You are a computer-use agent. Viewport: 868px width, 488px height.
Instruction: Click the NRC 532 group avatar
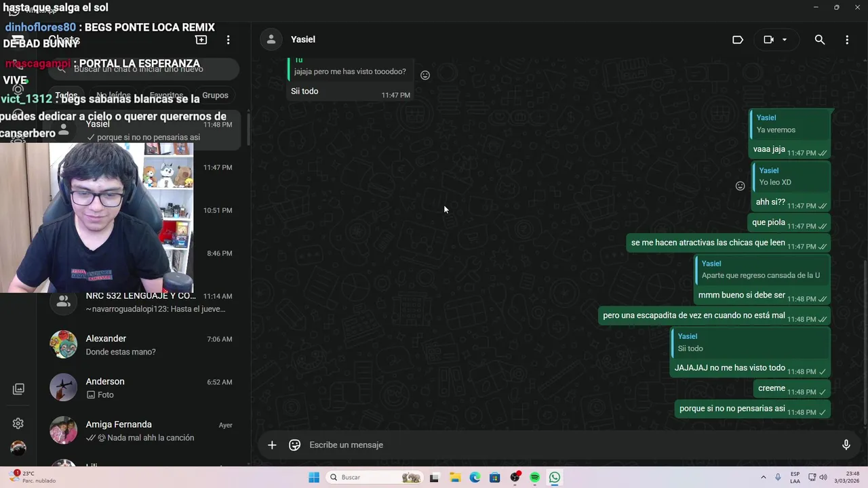pyautogui.click(x=64, y=302)
